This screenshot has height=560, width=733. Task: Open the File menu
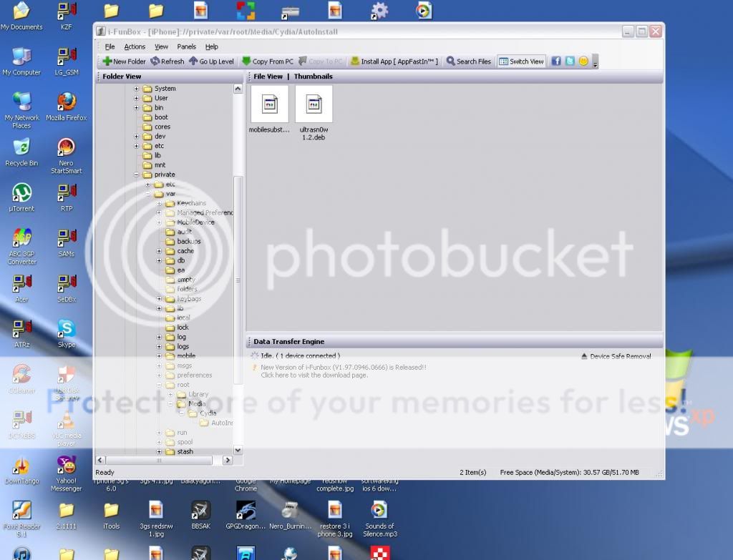click(x=110, y=46)
